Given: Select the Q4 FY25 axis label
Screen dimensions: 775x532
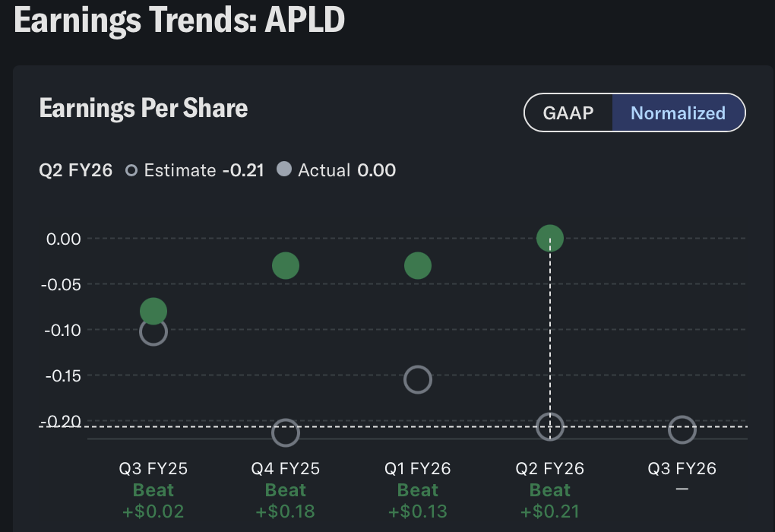Looking at the screenshot, I should (286, 469).
